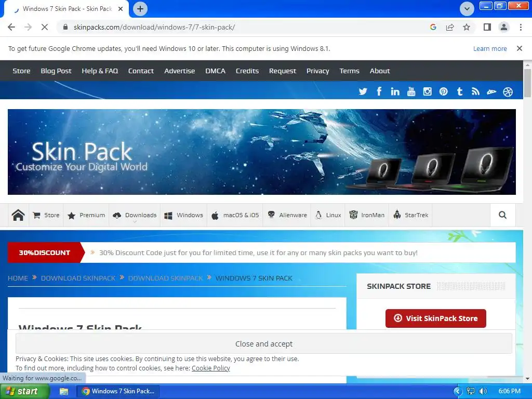This screenshot has height=399, width=532.
Task: Open Premium navigation item
Action: [x=86, y=215]
